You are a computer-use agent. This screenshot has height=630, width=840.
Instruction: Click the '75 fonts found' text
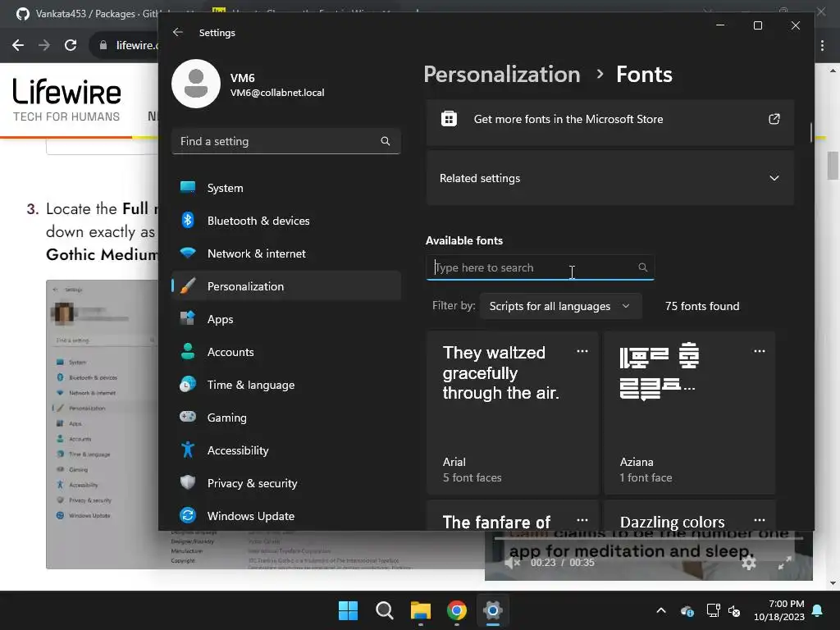702,306
